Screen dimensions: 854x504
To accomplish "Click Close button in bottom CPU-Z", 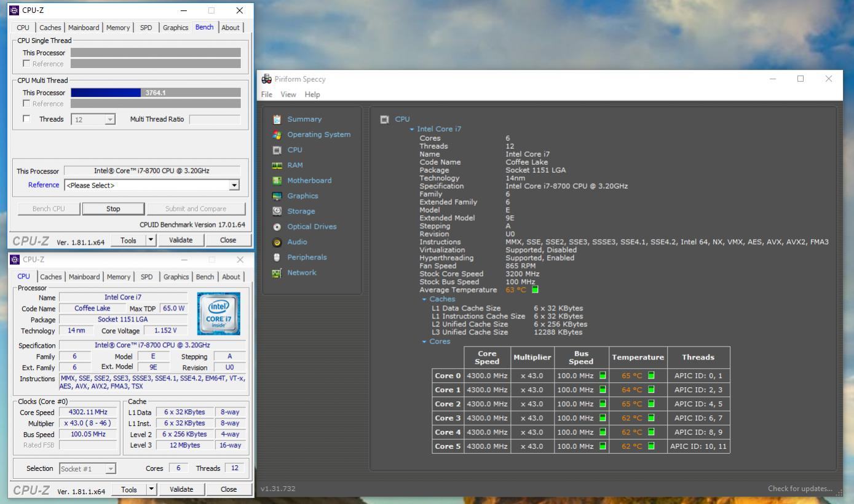I will pos(229,489).
